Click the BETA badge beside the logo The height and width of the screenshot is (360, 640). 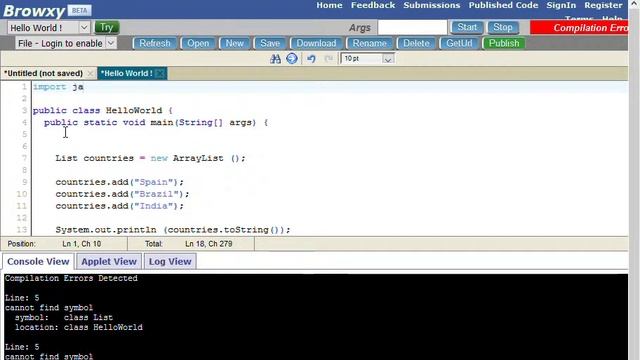(x=80, y=10)
